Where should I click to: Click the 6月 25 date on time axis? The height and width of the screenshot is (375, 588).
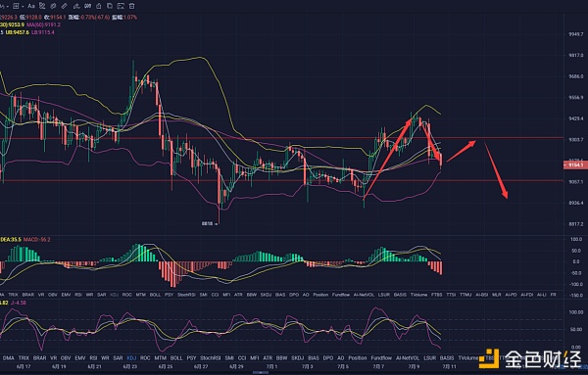166,367
